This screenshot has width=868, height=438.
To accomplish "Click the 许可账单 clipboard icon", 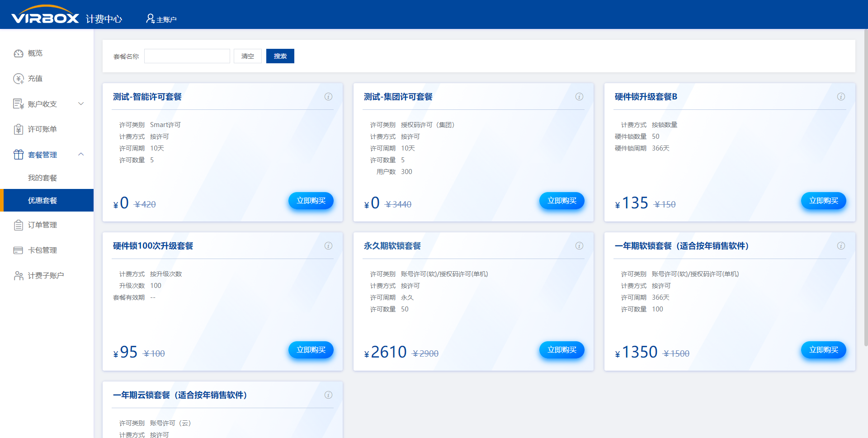I will pyautogui.click(x=19, y=129).
